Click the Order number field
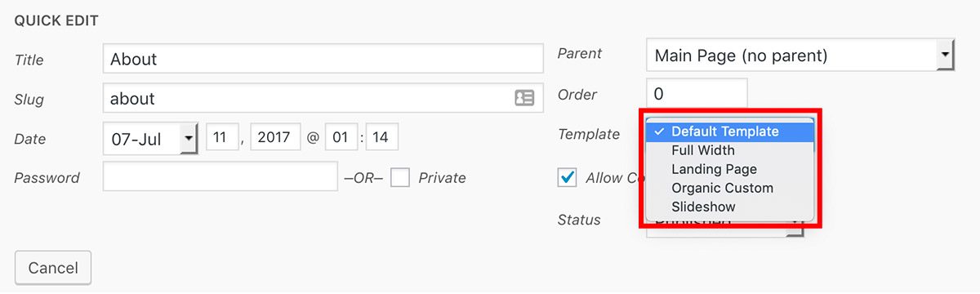Viewport: 980px width, 294px height. click(697, 93)
